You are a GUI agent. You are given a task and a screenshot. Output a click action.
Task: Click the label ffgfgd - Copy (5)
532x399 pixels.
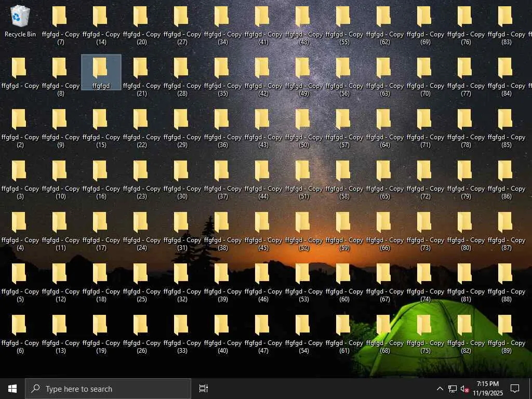20,295
